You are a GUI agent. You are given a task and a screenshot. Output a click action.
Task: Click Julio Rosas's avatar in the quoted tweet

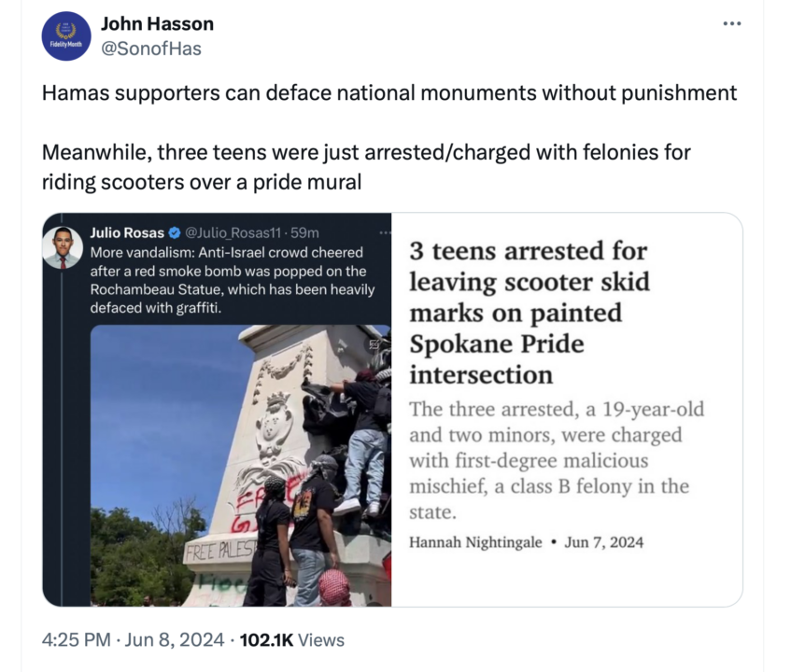(63, 247)
